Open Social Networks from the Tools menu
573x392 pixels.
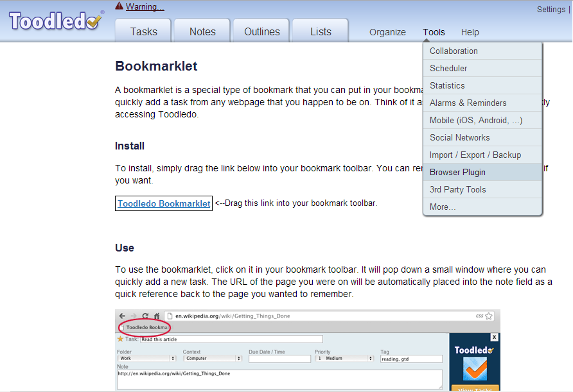[482, 137]
